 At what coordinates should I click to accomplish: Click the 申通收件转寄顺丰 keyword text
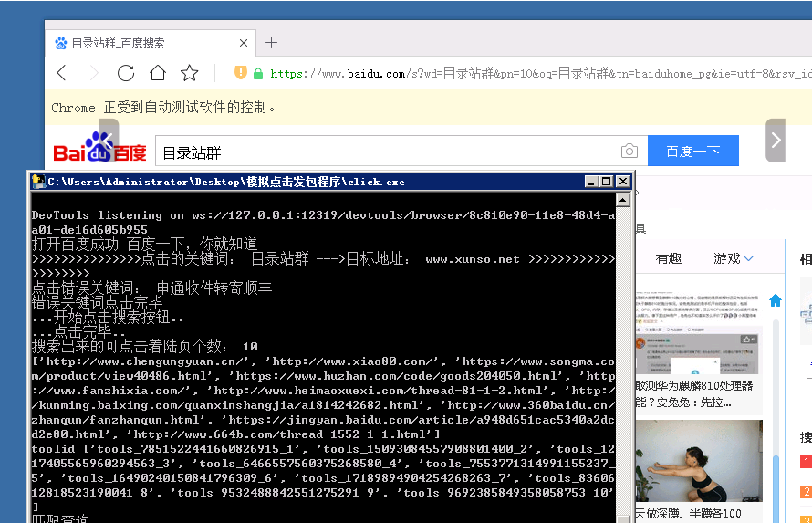pos(213,288)
